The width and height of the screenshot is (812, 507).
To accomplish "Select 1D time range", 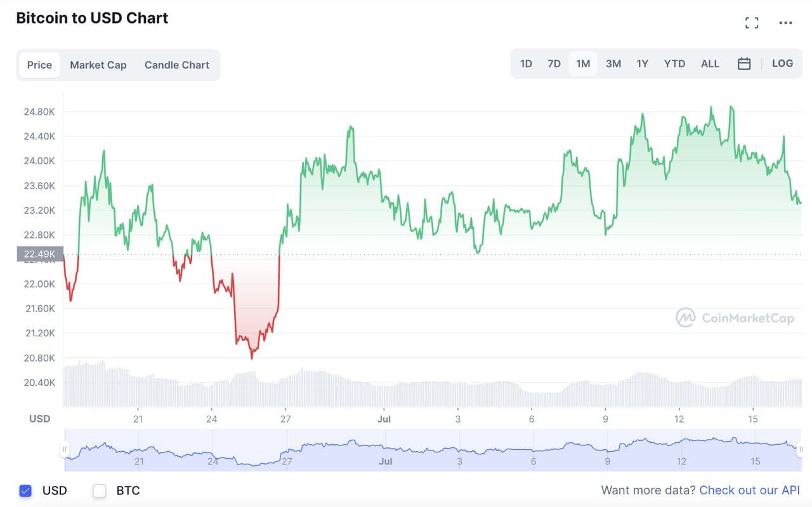I will [x=526, y=63].
